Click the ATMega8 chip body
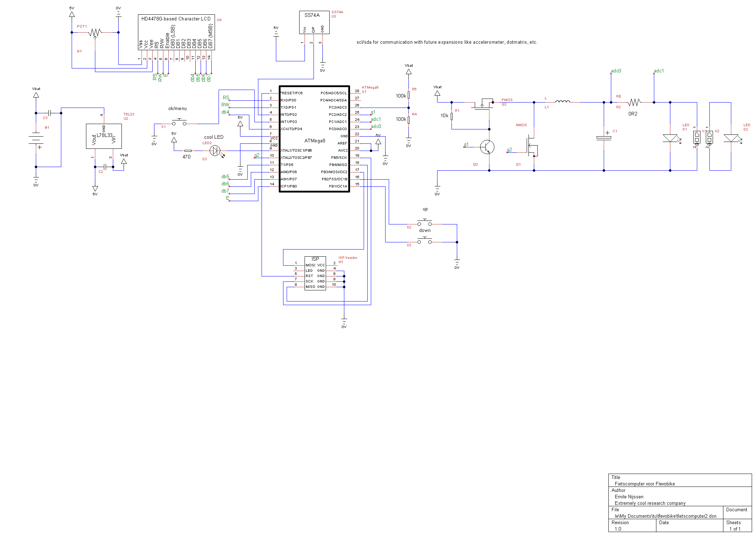The height and width of the screenshot is (536, 756). (x=314, y=139)
